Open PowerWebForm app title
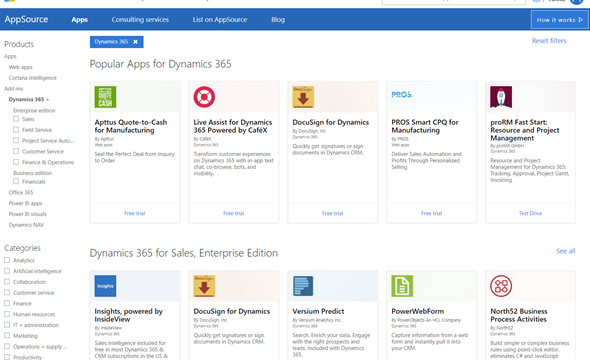590x360 pixels. [418, 311]
